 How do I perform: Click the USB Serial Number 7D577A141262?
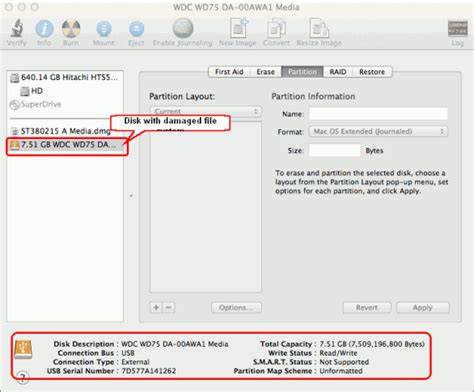click(149, 371)
